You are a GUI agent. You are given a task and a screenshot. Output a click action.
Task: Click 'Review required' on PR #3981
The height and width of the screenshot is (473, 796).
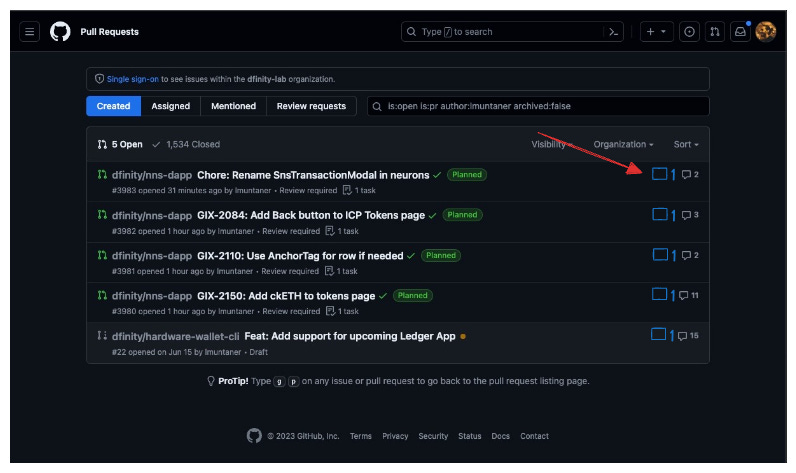coord(290,272)
